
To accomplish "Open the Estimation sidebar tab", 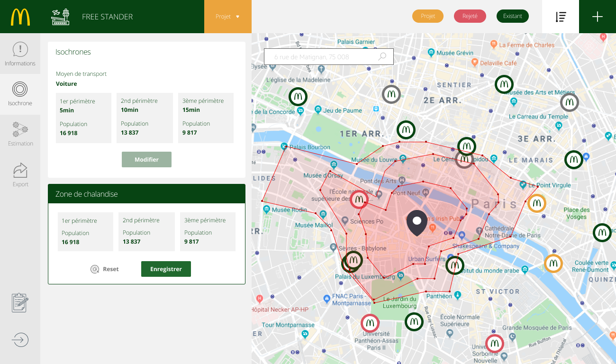I will click(20, 134).
